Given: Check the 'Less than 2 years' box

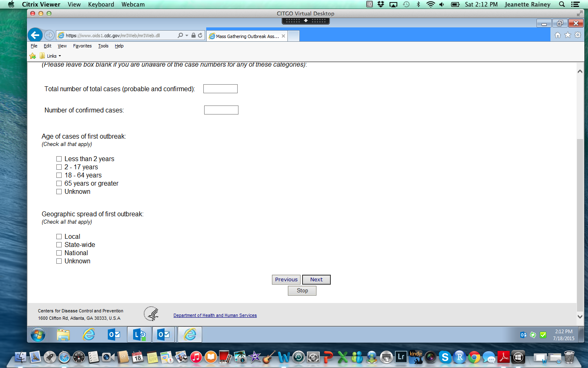Looking at the screenshot, I should (x=59, y=159).
